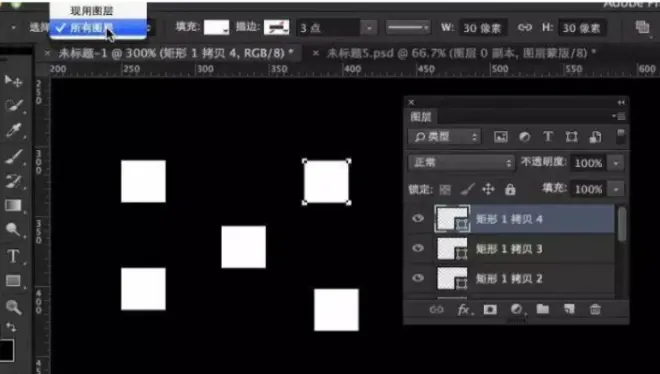The width and height of the screenshot is (660, 374).
Task: Toggle layer filtering switch on/off
Action: coord(620,137)
